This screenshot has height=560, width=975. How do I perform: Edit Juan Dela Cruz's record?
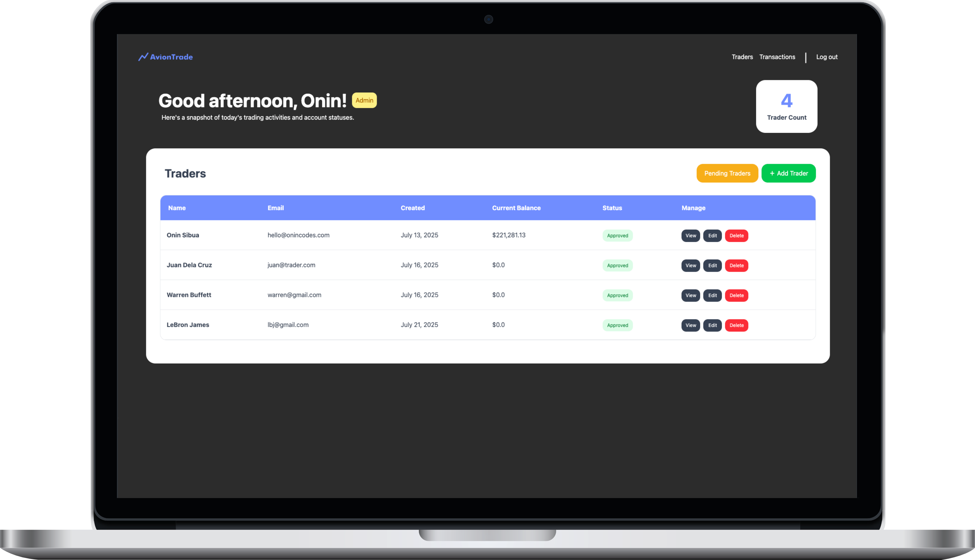click(x=712, y=266)
